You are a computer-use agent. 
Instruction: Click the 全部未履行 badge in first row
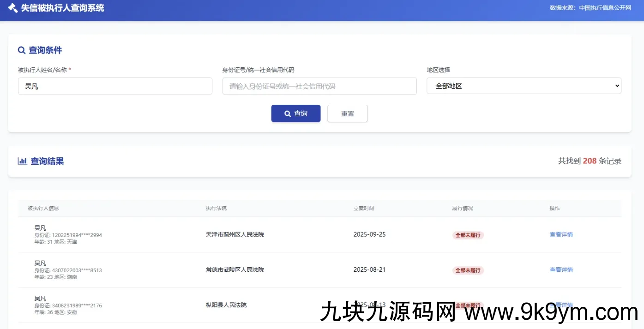click(468, 235)
